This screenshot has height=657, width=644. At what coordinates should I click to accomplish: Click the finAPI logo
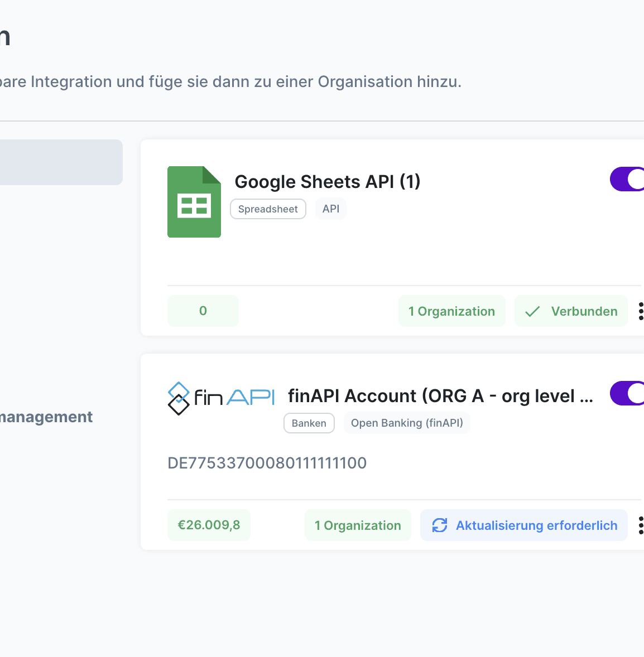point(221,398)
